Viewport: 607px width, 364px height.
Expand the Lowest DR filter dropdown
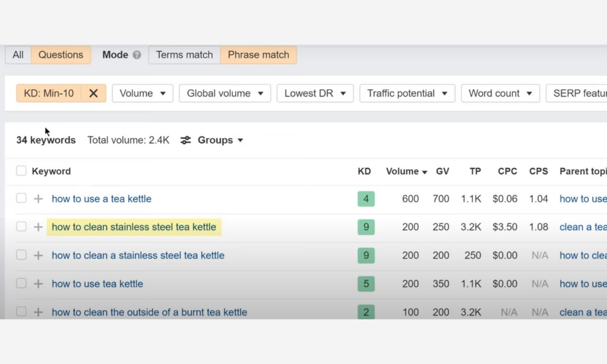(x=315, y=94)
